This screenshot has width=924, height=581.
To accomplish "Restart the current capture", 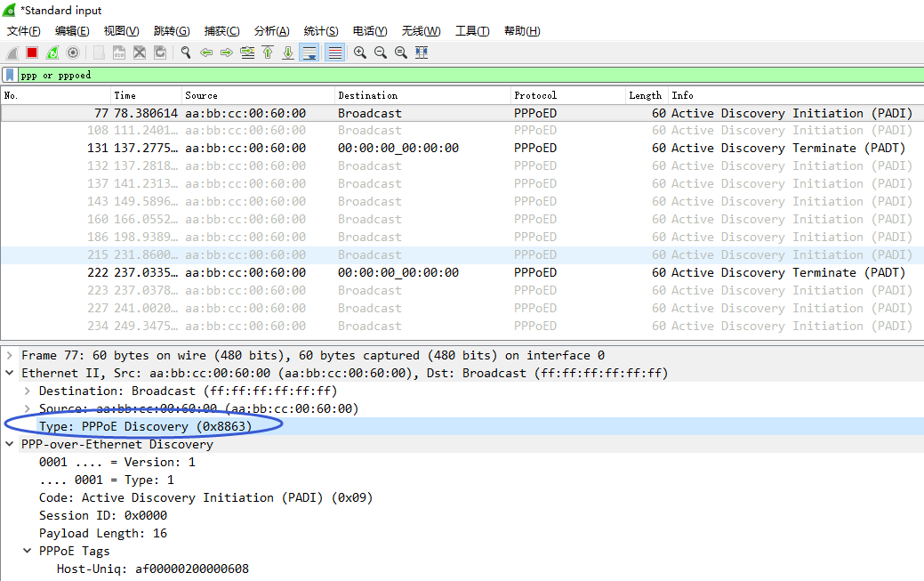I will pos(52,52).
